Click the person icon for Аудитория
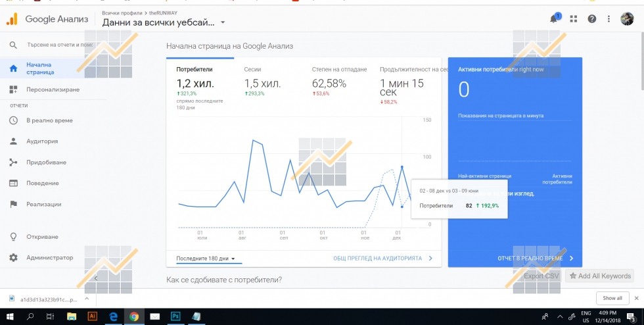Screen dimensions: 644x325 point(14,141)
